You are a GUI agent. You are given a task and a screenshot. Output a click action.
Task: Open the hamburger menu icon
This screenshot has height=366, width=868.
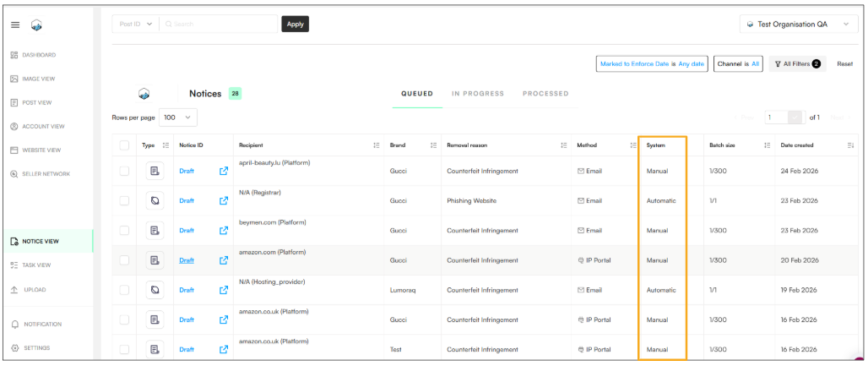15,25
